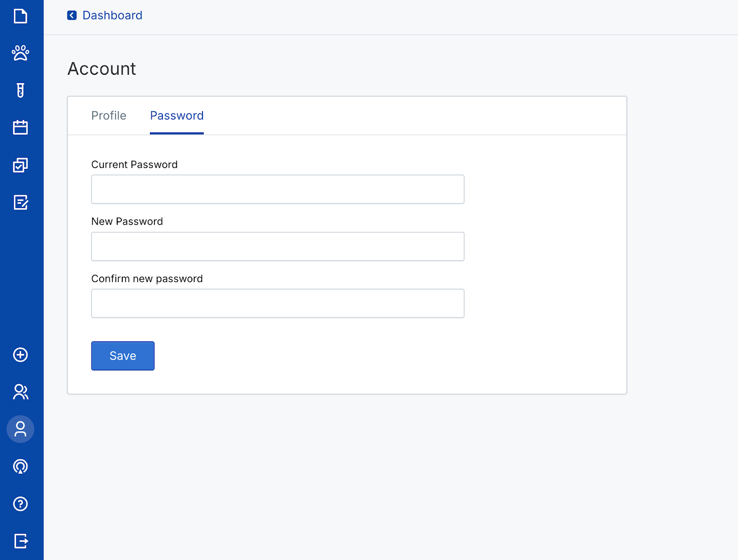The width and height of the screenshot is (738, 560).
Task: Click the plus circle add icon
Action: 20,355
